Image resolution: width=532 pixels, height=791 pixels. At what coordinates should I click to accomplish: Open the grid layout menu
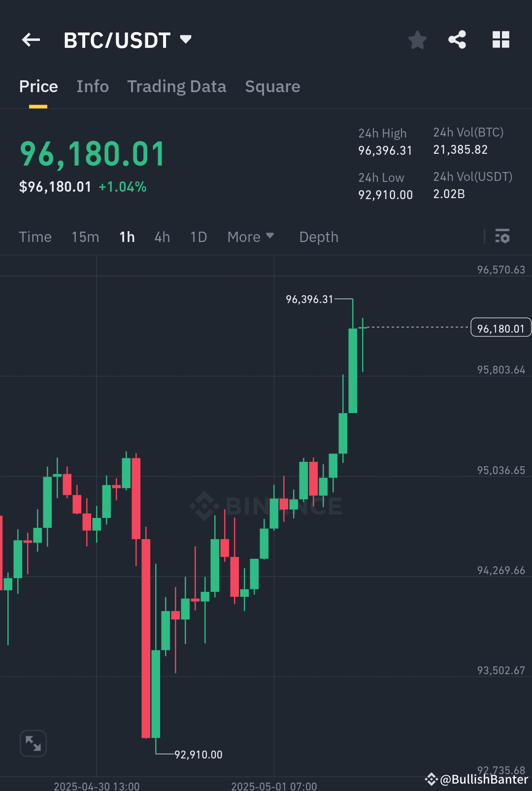click(501, 40)
